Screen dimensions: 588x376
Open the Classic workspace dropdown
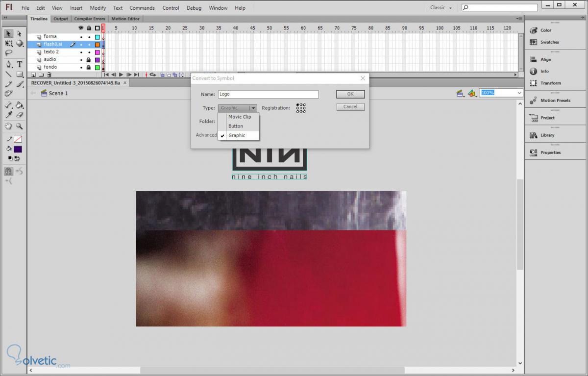(x=441, y=8)
